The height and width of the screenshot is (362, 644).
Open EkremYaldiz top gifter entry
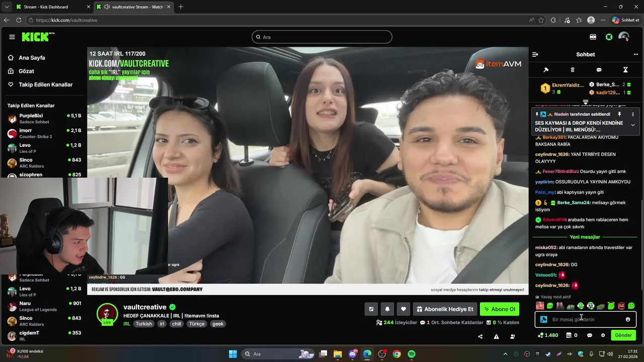click(562, 88)
